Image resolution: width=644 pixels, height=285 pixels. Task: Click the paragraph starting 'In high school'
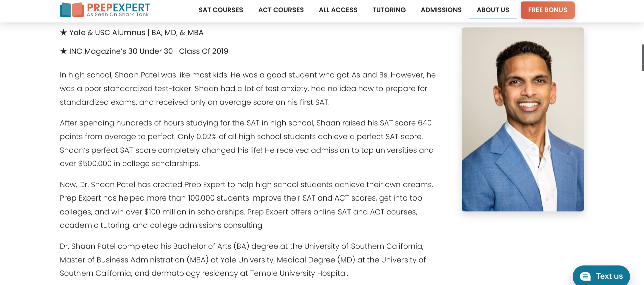(x=248, y=89)
